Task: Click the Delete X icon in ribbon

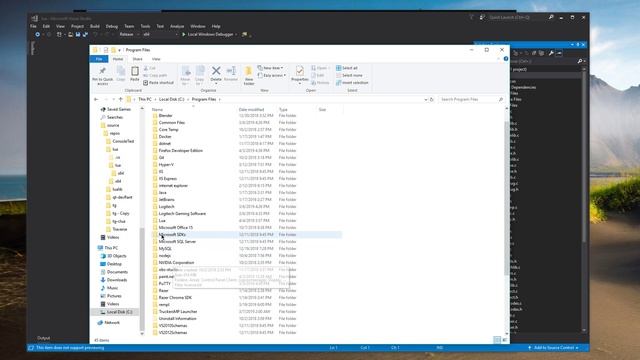Action: point(216,71)
